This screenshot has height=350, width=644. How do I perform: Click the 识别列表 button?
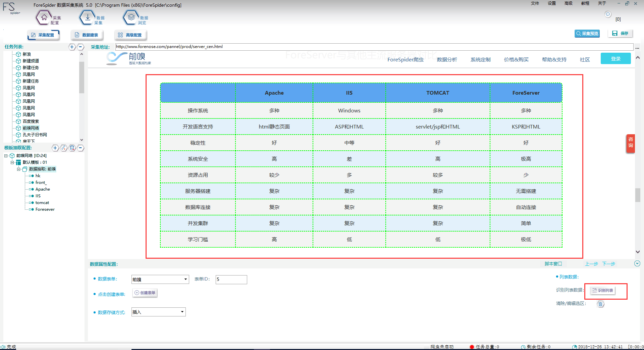click(x=603, y=290)
